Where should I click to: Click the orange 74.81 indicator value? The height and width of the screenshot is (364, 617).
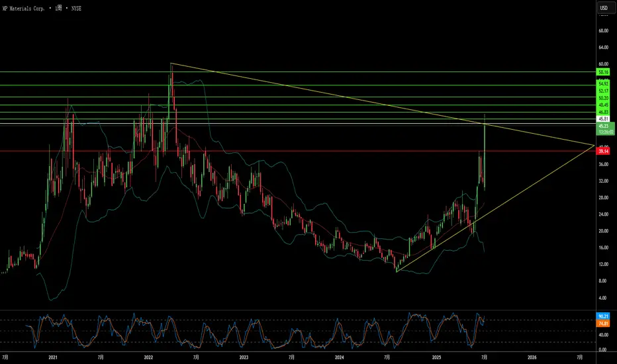pos(603,324)
